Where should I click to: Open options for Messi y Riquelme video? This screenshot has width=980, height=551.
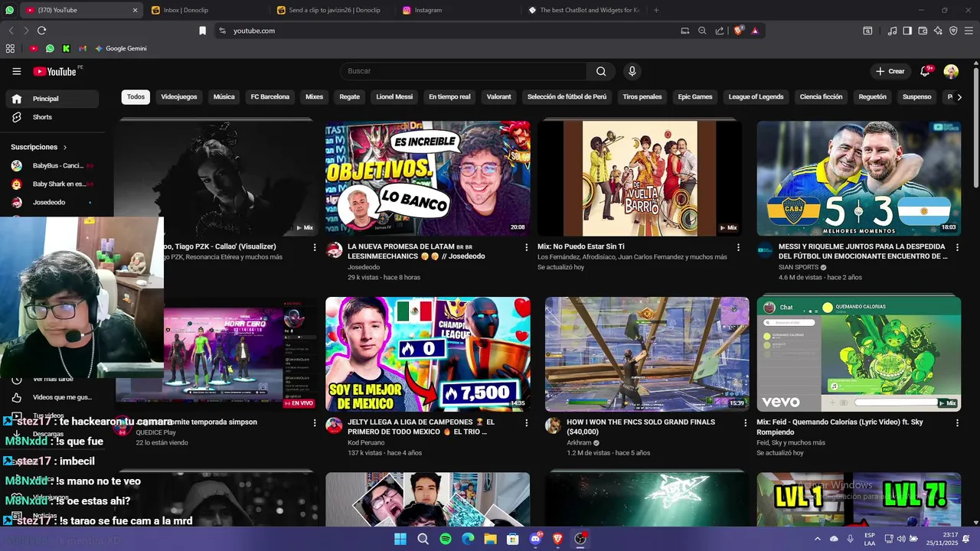click(957, 247)
